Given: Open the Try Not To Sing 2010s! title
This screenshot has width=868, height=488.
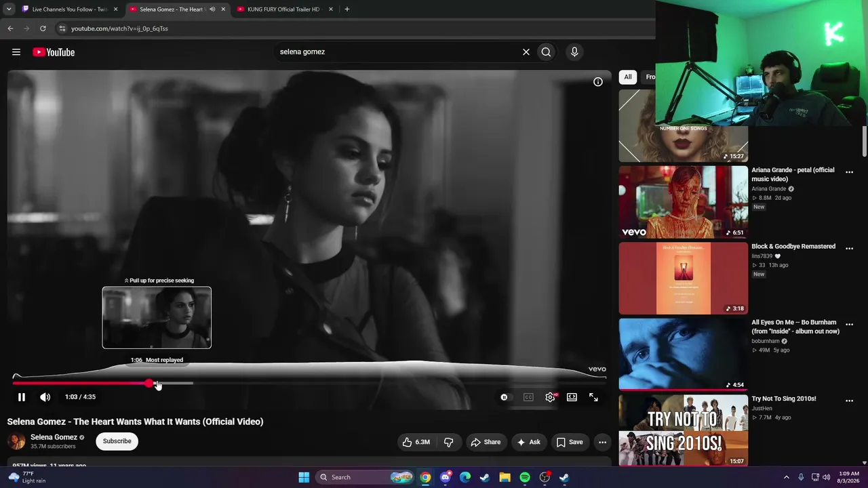Looking at the screenshot, I should (x=784, y=399).
